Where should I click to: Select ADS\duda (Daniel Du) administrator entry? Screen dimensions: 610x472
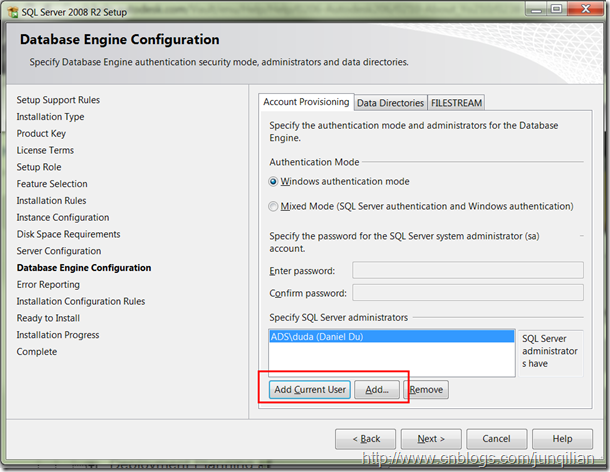pos(391,337)
